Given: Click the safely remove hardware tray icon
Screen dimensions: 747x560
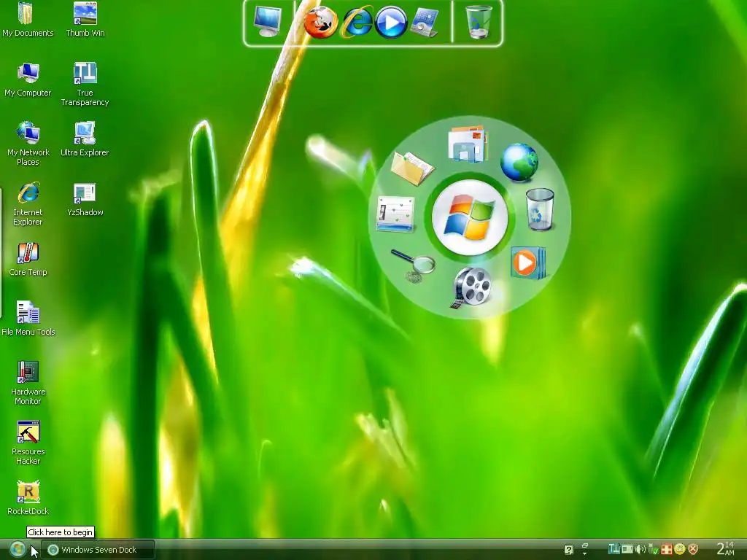Looking at the screenshot, I should pyautogui.click(x=653, y=550).
